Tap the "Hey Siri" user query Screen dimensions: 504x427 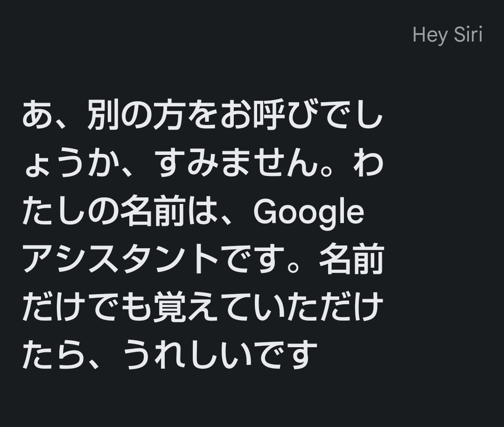click(447, 35)
